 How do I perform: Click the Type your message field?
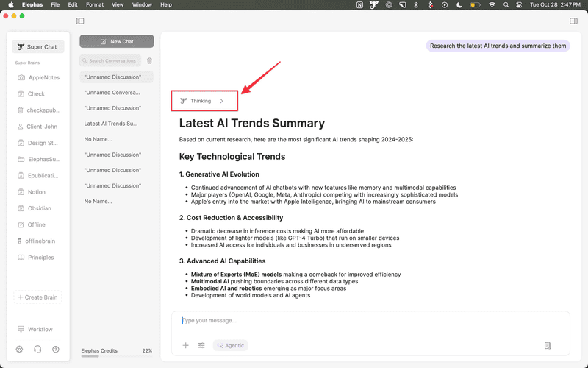367,321
